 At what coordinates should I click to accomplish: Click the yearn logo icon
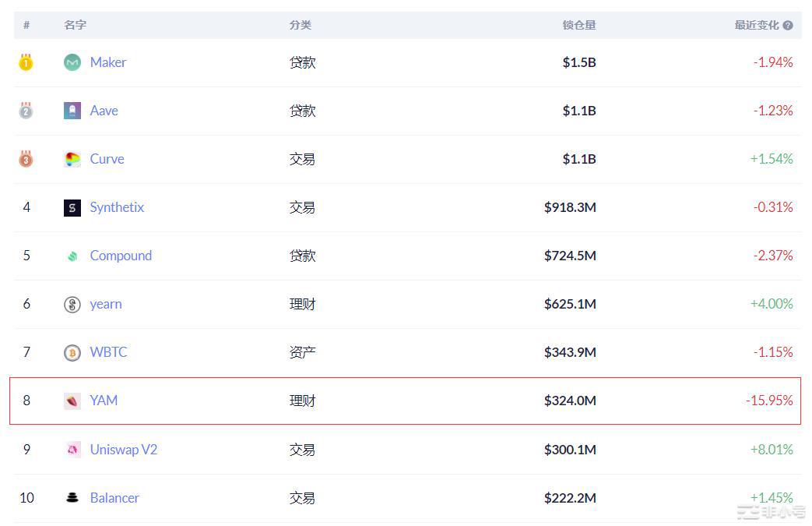coord(72,304)
